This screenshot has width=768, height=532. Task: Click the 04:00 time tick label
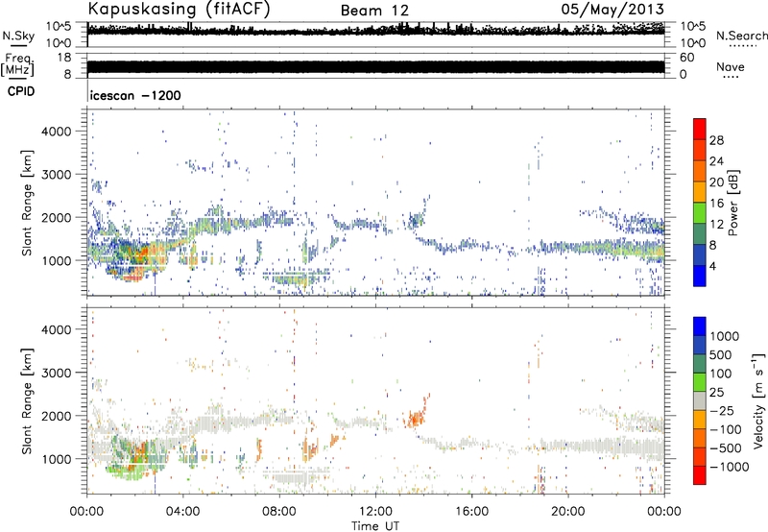coord(182,512)
